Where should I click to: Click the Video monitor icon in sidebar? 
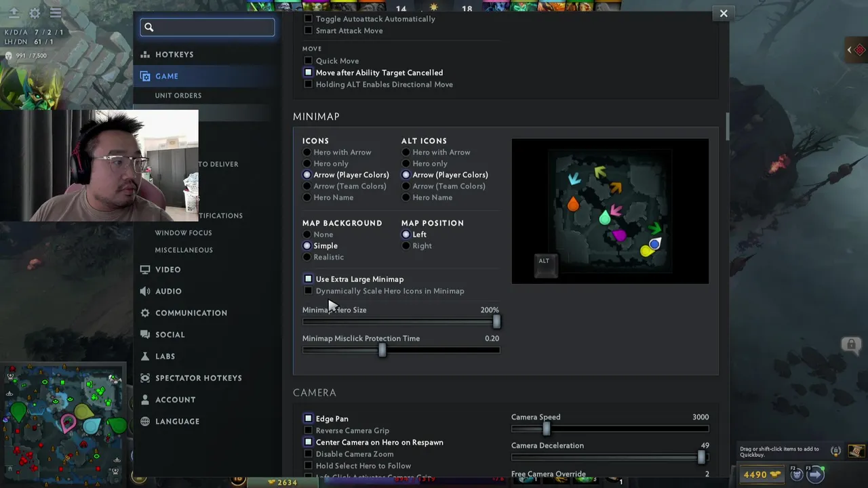click(x=145, y=269)
